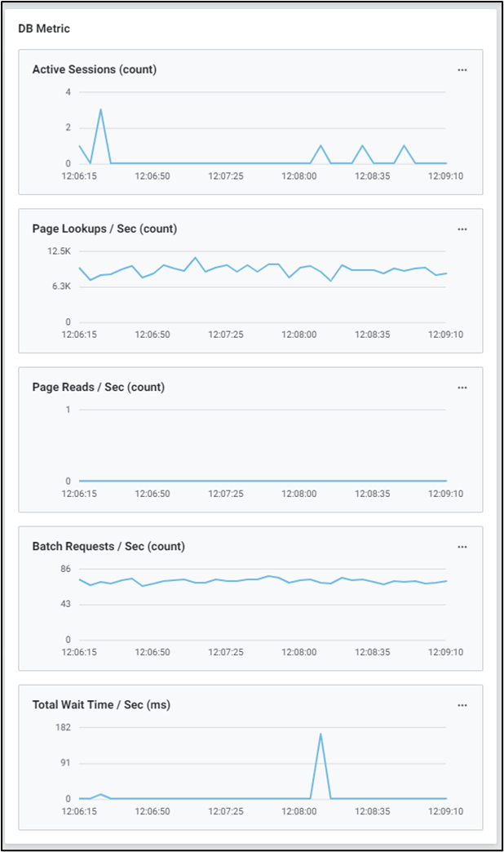Click the tall spike peak in Total Wait Time chart

pyautogui.click(x=321, y=734)
